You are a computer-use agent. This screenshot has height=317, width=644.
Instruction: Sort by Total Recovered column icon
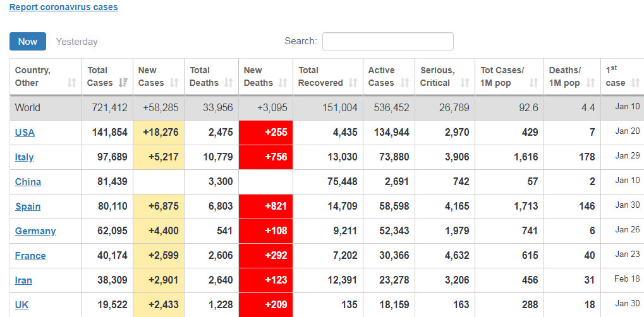tap(353, 83)
